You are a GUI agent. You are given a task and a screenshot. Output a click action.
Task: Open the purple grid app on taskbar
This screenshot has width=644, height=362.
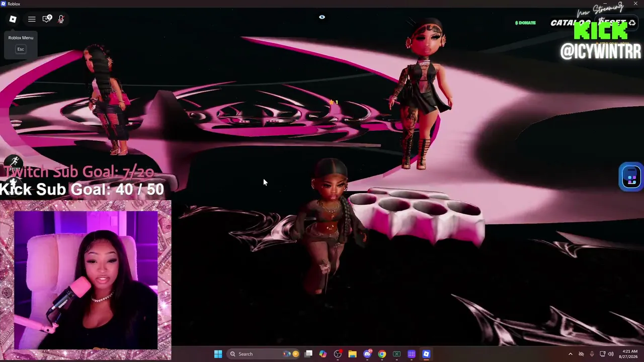pyautogui.click(x=412, y=354)
